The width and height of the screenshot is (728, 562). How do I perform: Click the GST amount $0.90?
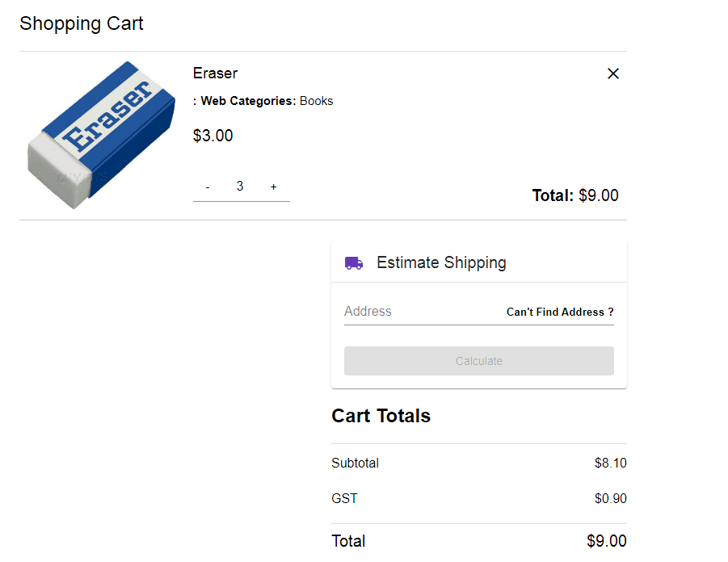[x=610, y=499]
